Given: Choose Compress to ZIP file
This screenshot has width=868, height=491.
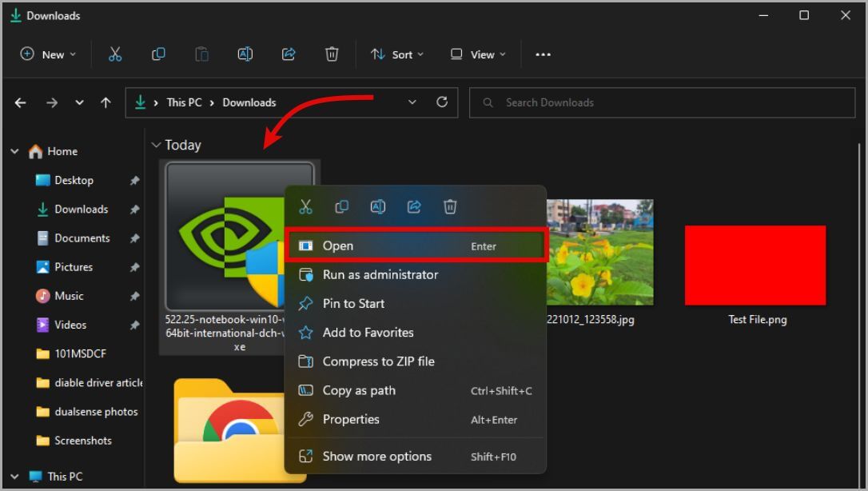Looking at the screenshot, I should pos(416,361).
